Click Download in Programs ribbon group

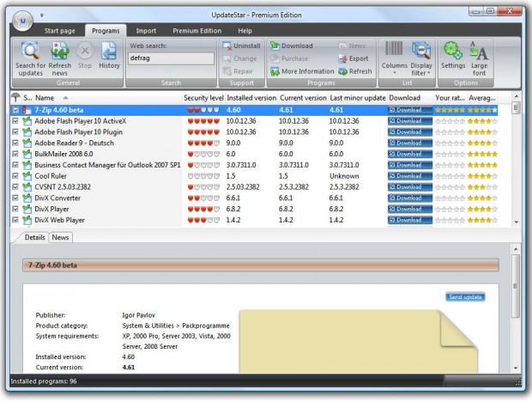292,46
